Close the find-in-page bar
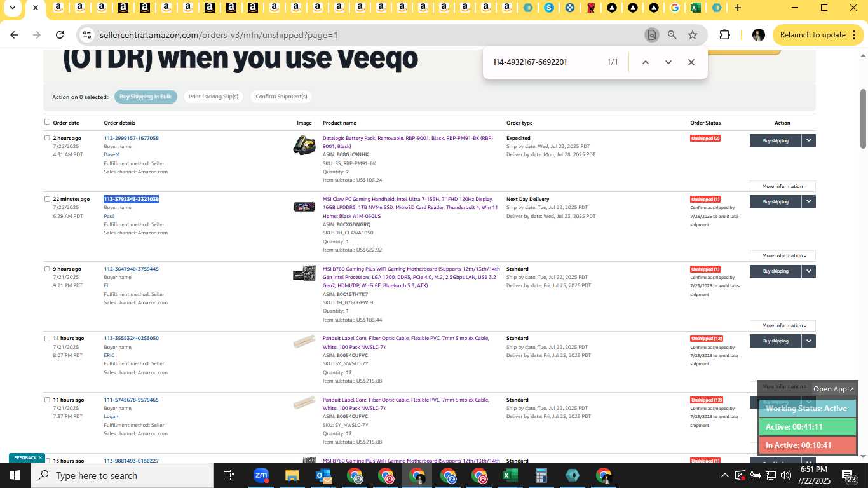The width and height of the screenshot is (868, 488). (691, 62)
